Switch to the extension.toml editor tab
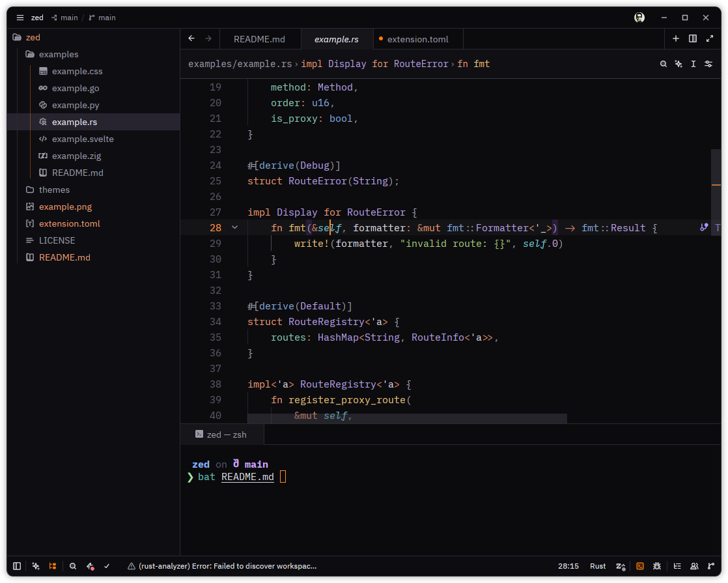The image size is (728, 583). 418,39
